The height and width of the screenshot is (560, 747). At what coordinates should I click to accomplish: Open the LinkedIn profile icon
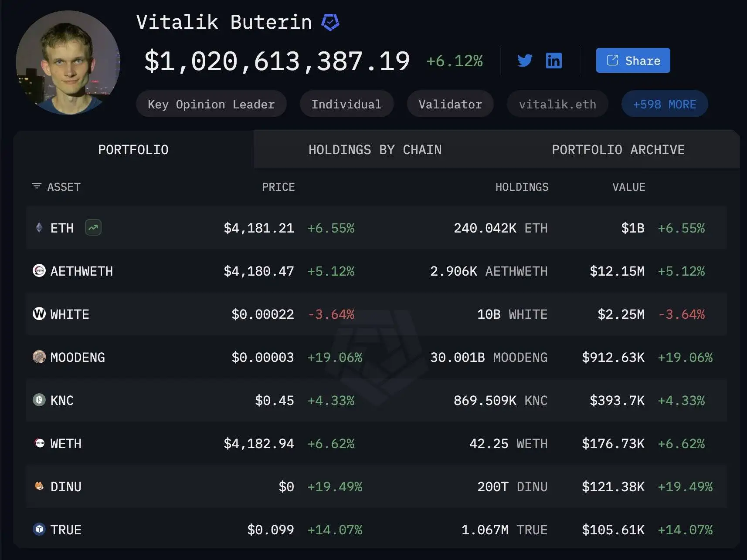pos(553,61)
